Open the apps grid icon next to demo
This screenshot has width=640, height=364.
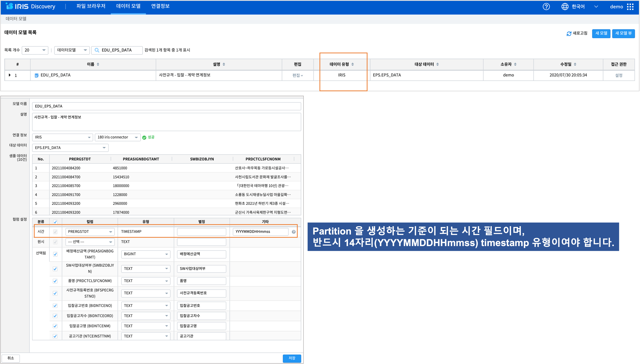pos(630,7)
